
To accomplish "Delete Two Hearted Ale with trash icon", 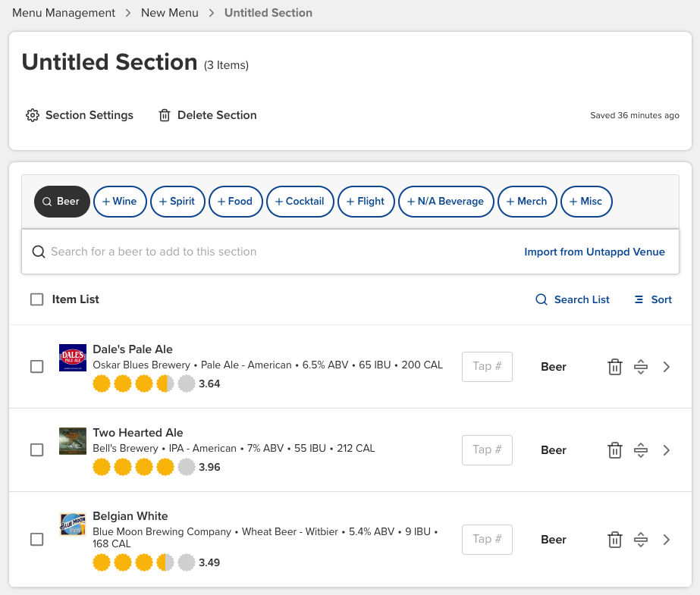I will 615,450.
